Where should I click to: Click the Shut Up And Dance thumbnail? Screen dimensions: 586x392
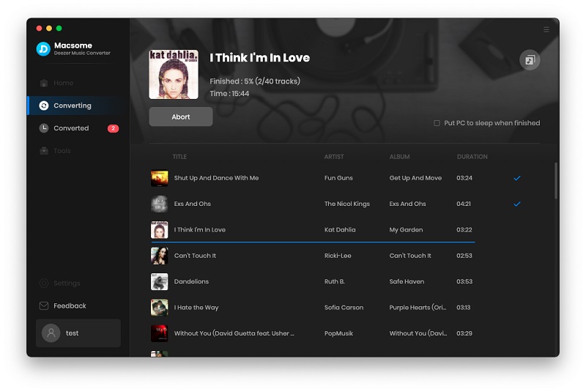point(159,178)
